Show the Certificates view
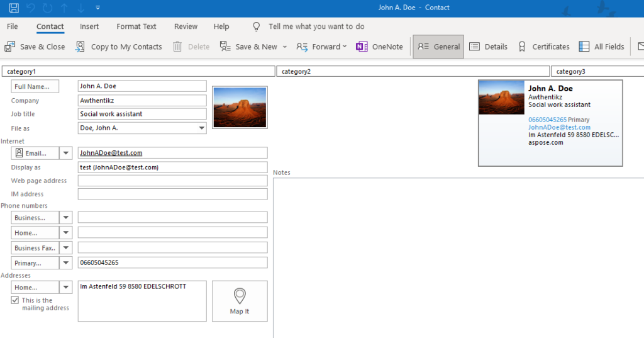This screenshot has height=338, width=644. click(543, 47)
